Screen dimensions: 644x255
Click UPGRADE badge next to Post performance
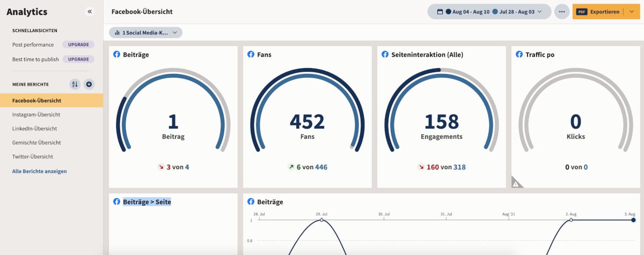(x=78, y=44)
